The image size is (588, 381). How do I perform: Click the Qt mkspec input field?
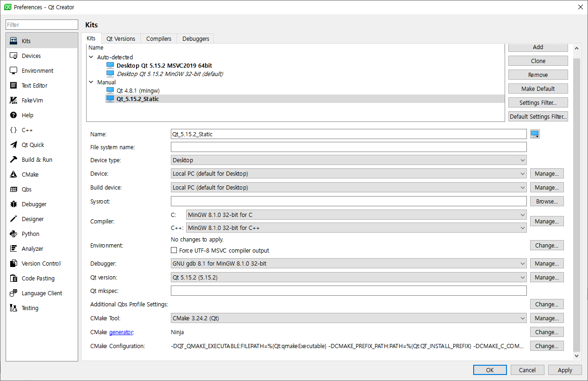point(349,291)
